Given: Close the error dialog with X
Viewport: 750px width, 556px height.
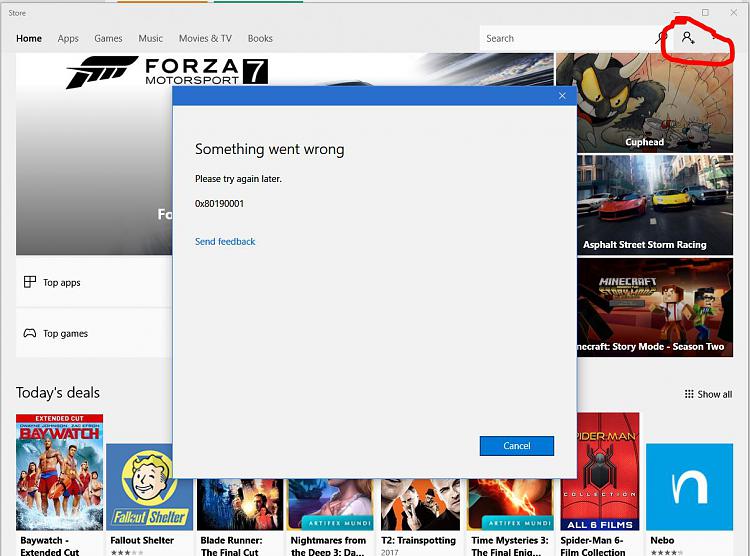Looking at the screenshot, I should [x=562, y=96].
